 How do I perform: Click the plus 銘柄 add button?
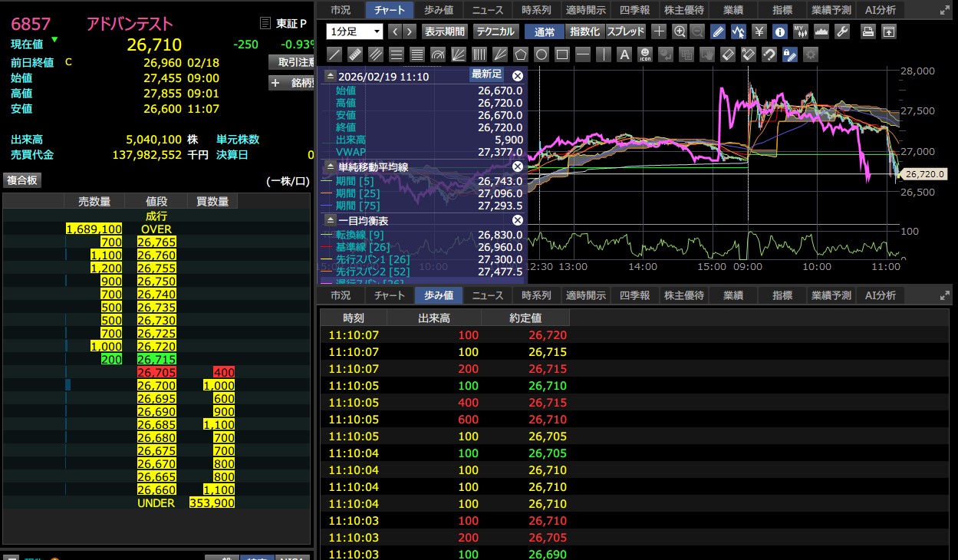(293, 83)
